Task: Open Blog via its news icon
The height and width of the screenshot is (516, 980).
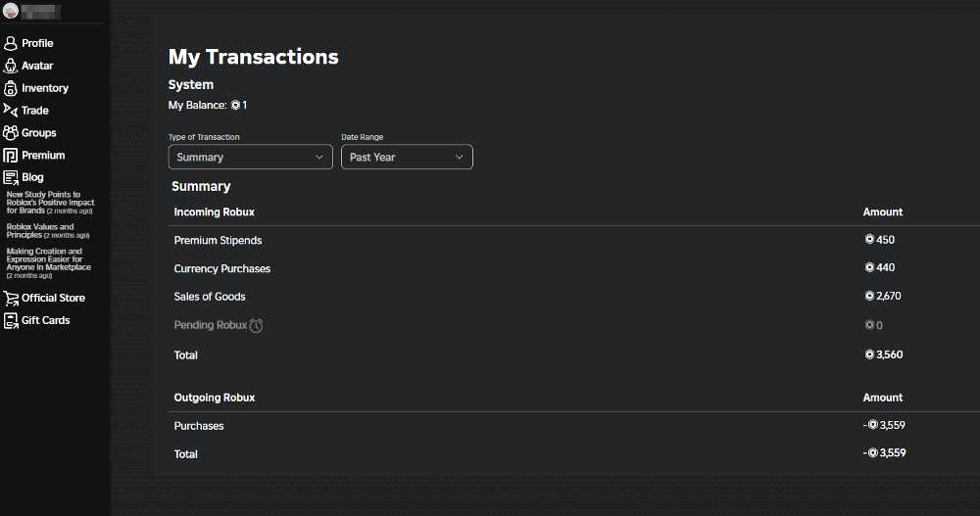Action: click(x=11, y=178)
